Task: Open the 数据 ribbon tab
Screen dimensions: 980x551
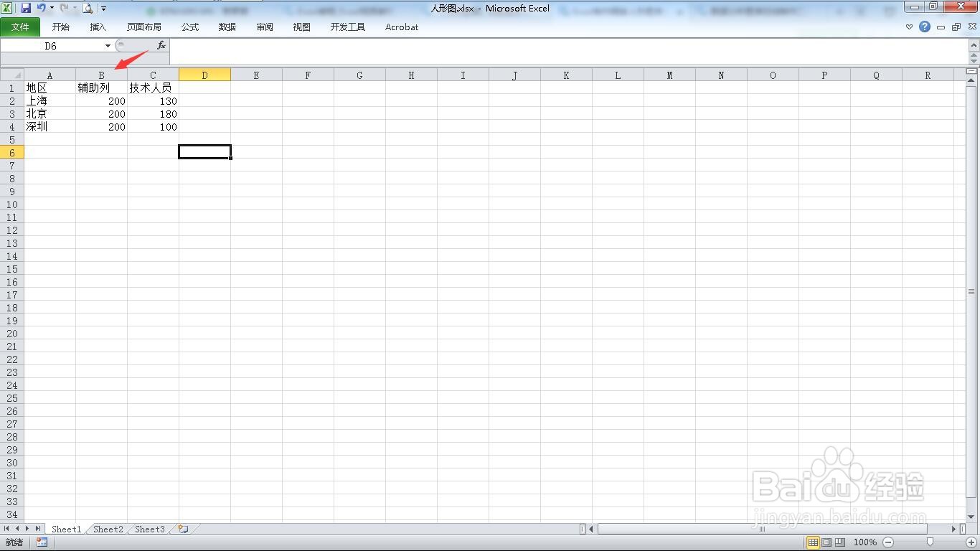Action: [227, 27]
